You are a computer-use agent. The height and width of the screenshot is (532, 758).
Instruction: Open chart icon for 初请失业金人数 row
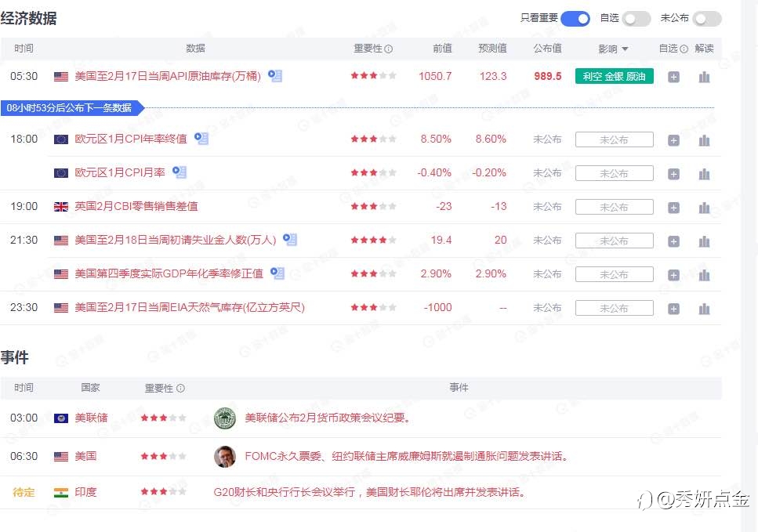coord(705,241)
